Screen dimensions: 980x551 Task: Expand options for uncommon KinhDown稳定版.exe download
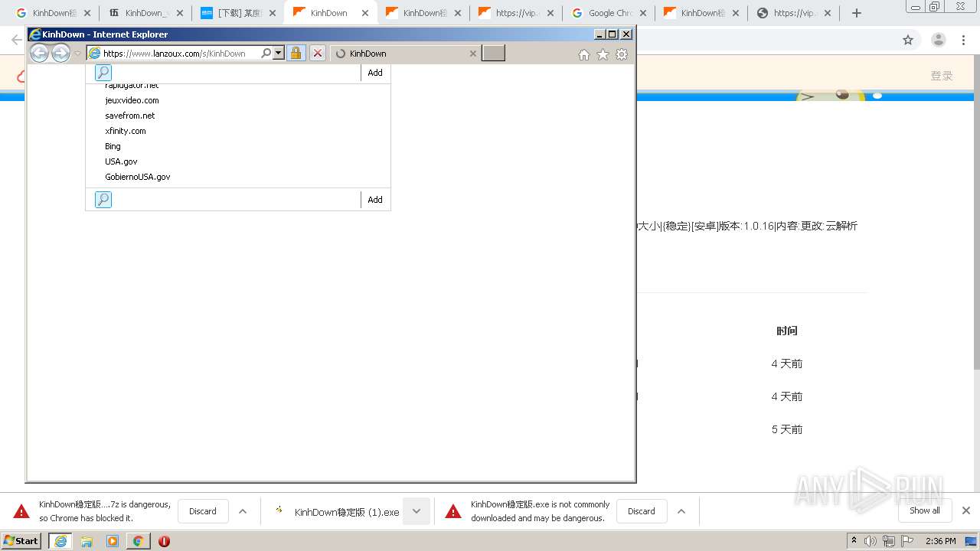(x=681, y=511)
